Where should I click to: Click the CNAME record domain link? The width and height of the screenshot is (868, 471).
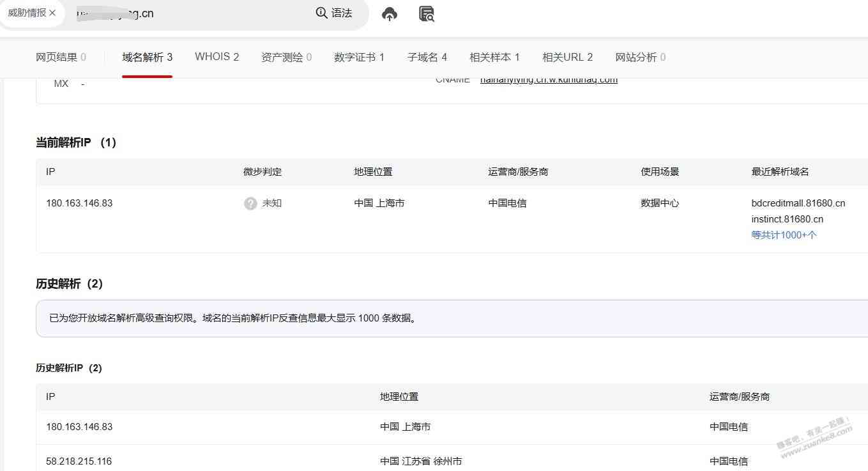coord(549,81)
